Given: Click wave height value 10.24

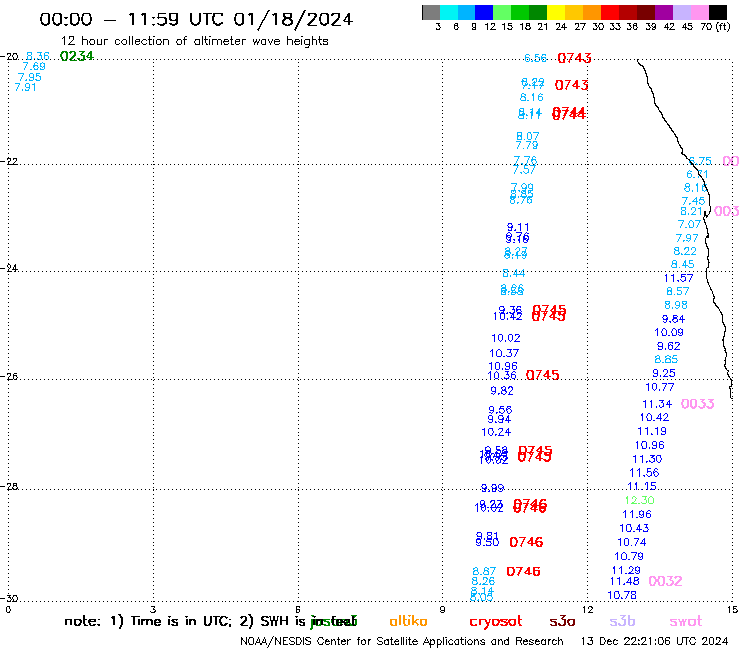Looking at the screenshot, I should click(496, 432).
